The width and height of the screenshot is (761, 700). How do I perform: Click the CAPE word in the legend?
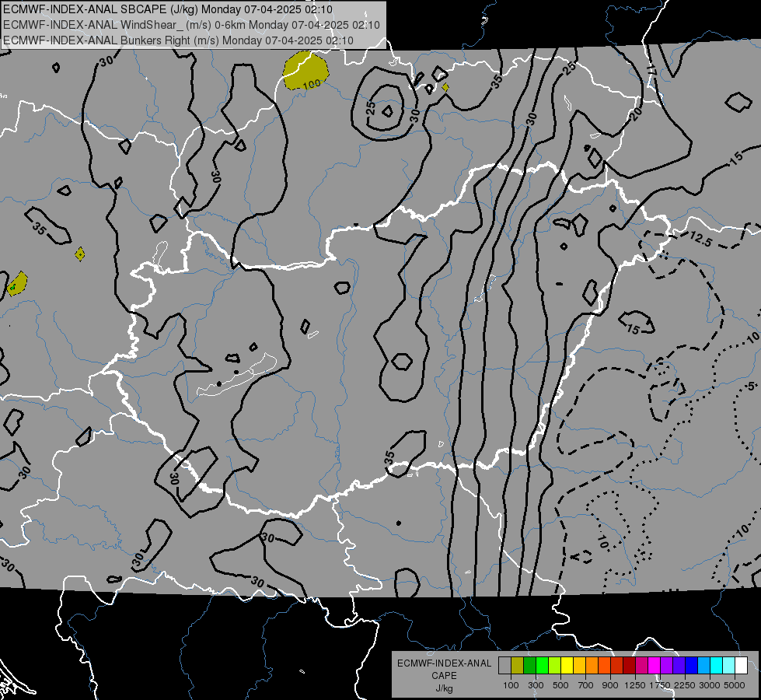[x=444, y=676]
